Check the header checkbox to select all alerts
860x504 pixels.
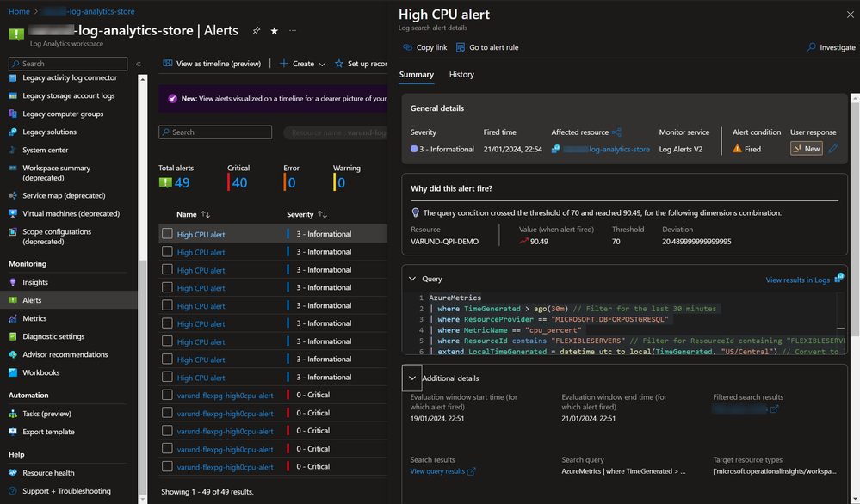click(x=168, y=214)
